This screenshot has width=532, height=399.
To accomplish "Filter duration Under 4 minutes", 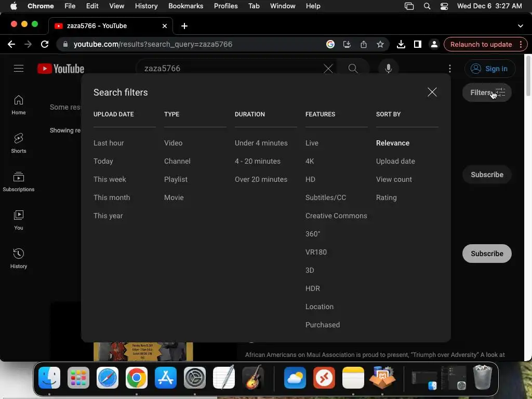I will (261, 143).
